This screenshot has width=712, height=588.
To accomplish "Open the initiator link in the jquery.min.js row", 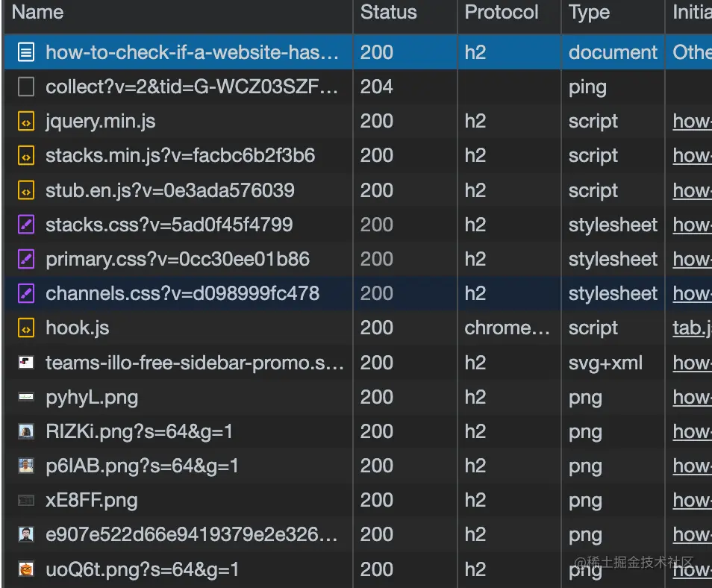I will pos(692,121).
